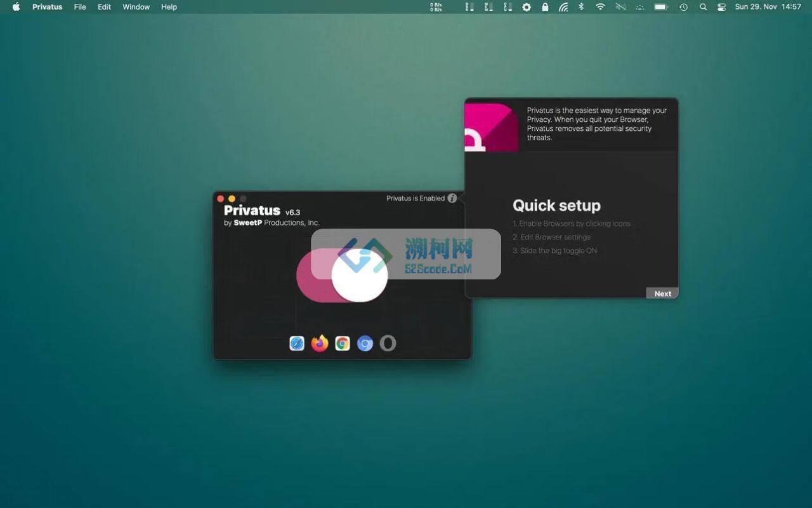This screenshot has width=812, height=508.
Task: Click the network speed B/s indicator
Action: (x=436, y=7)
